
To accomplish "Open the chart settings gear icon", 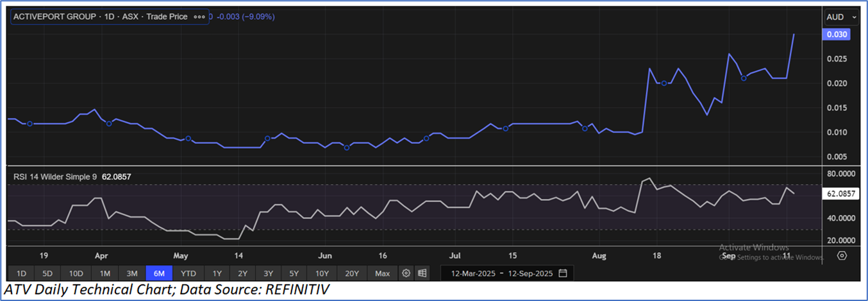I will click(406, 273).
